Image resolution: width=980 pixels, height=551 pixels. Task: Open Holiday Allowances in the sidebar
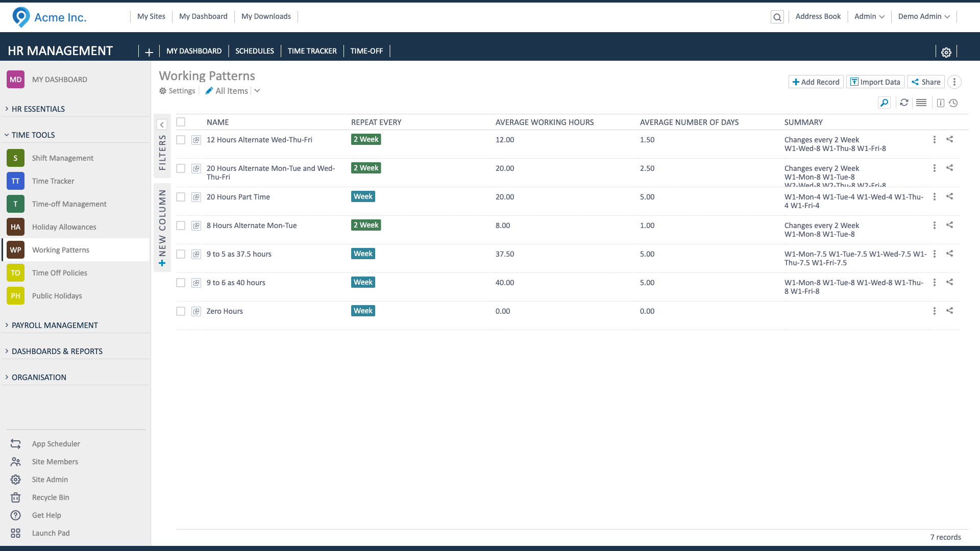point(64,227)
